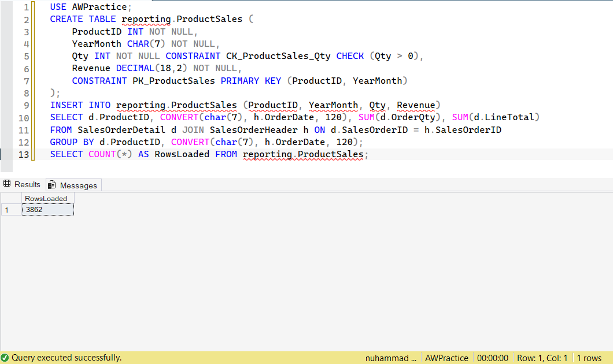This screenshot has width=613, height=364.
Task: Click 'CK_ProductSales_Qty' constraint name
Action: click(x=278, y=56)
